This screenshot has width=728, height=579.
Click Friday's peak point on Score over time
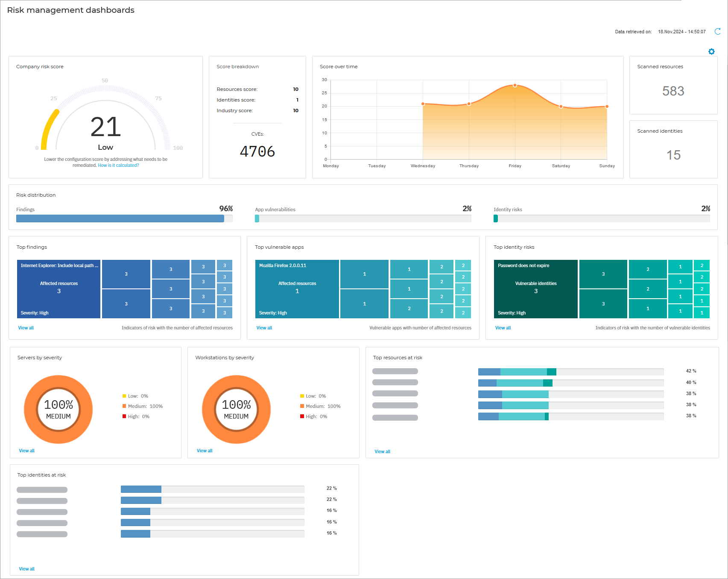(x=515, y=85)
